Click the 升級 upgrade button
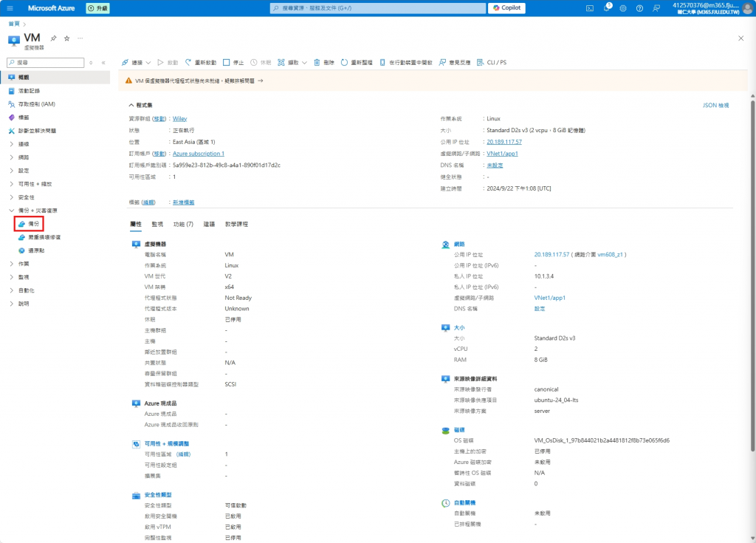 point(98,8)
